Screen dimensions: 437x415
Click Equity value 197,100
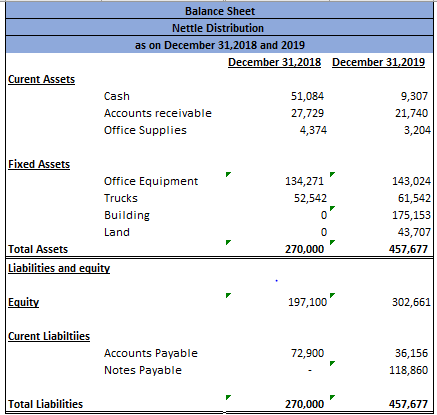point(307,302)
